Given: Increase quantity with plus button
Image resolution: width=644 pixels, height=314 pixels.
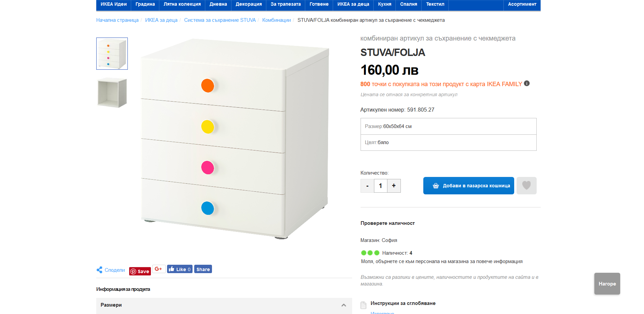Looking at the screenshot, I should (x=394, y=186).
